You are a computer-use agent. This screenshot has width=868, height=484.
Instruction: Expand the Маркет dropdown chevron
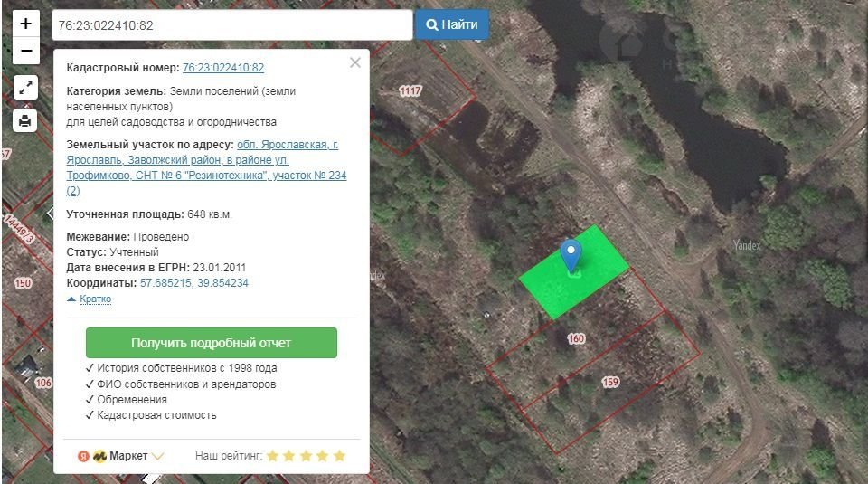pos(158,456)
